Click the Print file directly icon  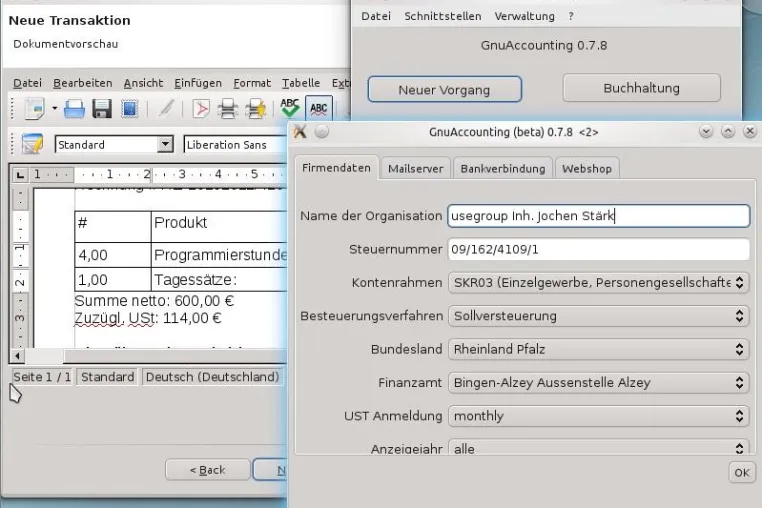point(227,109)
